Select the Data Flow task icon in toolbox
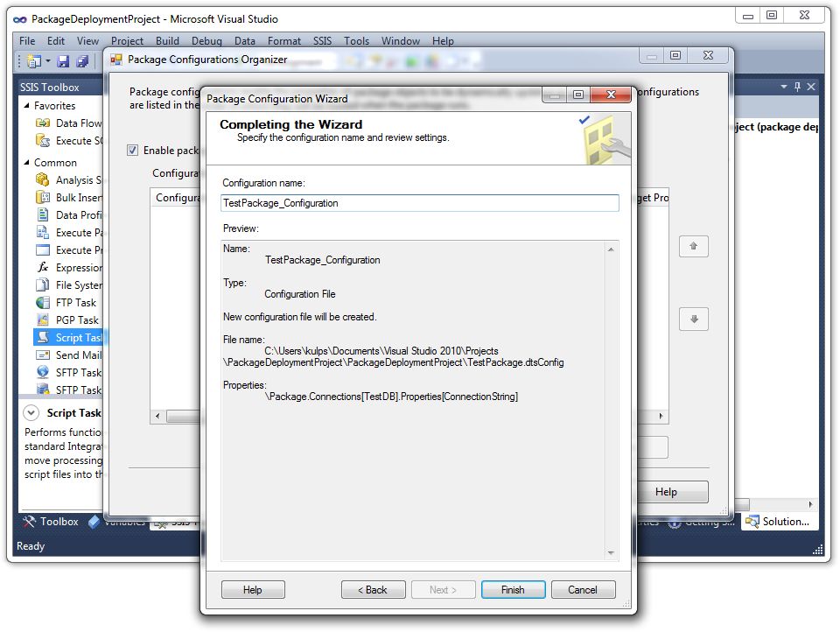Viewport: 840px width, 632px height. [42, 123]
